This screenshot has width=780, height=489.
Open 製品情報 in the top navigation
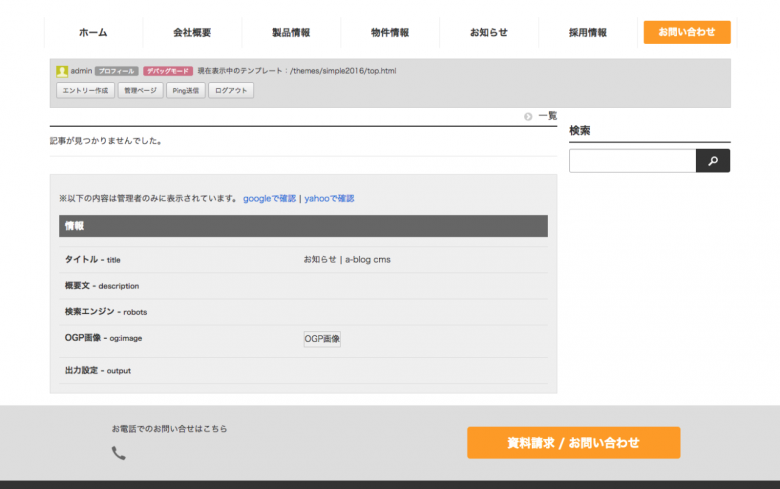pyautogui.click(x=291, y=33)
